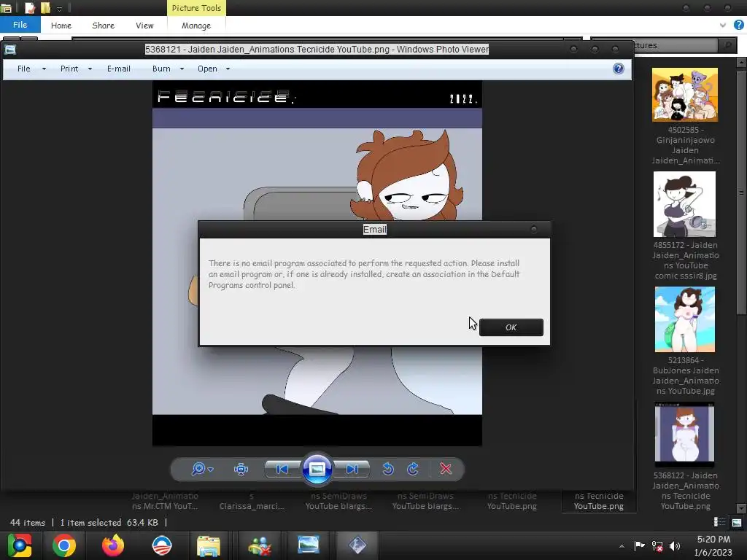
Task: Open the messenger people icon on taskbar
Action: (260, 545)
